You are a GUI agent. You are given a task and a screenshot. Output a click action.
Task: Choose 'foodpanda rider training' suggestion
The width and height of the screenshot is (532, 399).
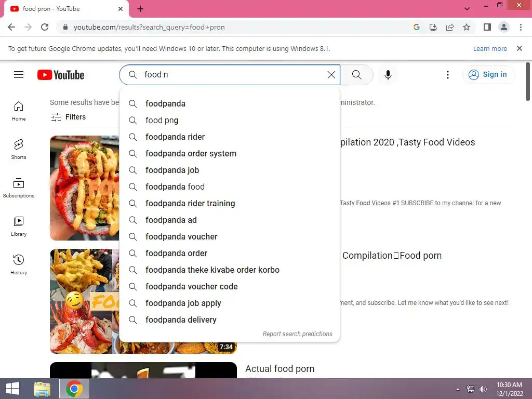tap(230, 203)
